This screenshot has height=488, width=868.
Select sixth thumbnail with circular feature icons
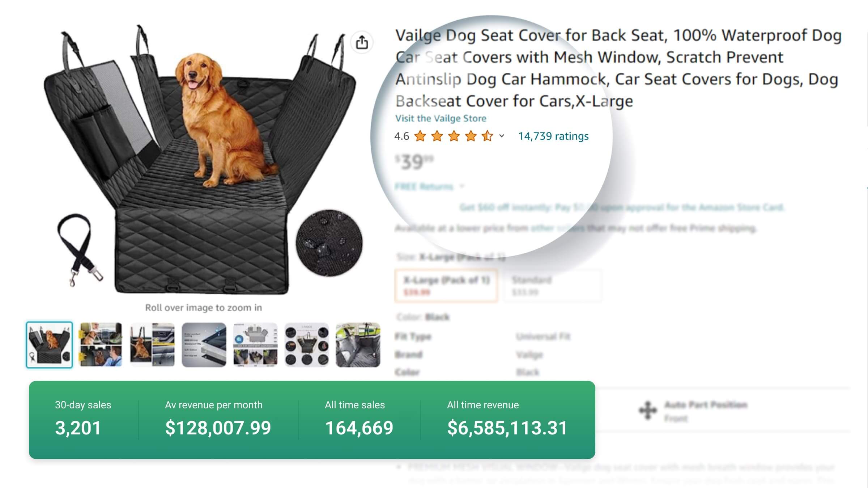(x=307, y=345)
